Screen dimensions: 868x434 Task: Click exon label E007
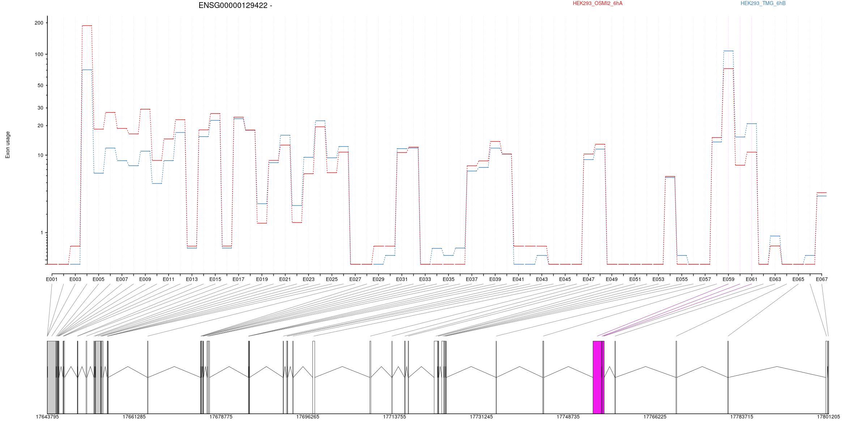tap(122, 279)
